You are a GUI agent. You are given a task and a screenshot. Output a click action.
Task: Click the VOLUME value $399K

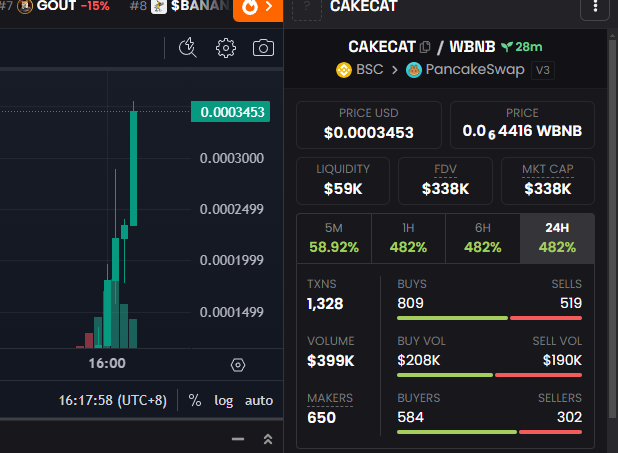click(331, 360)
